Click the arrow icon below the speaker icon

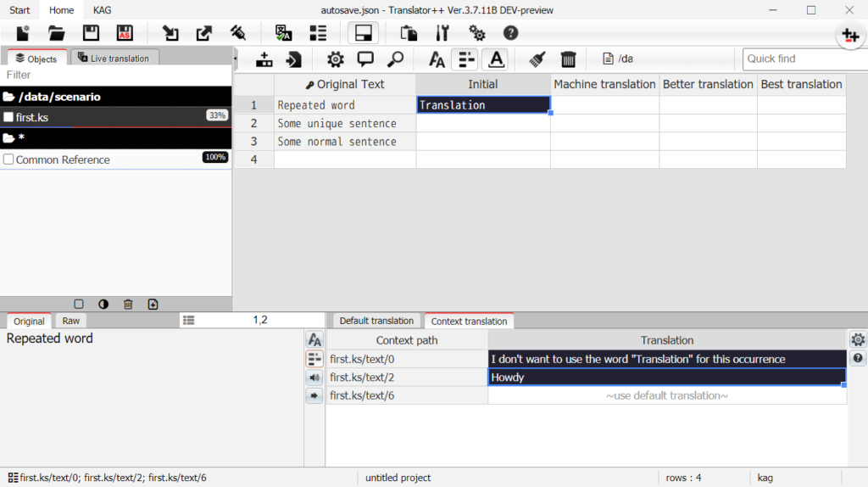[314, 395]
